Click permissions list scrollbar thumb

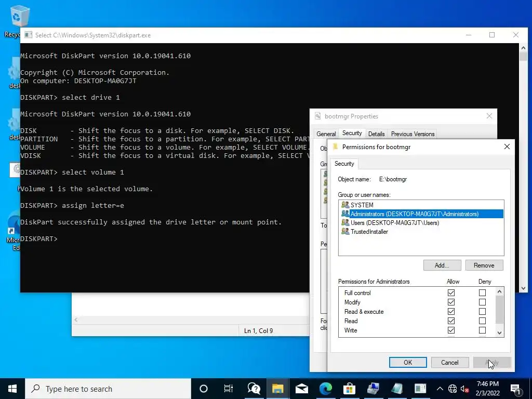click(x=499, y=310)
